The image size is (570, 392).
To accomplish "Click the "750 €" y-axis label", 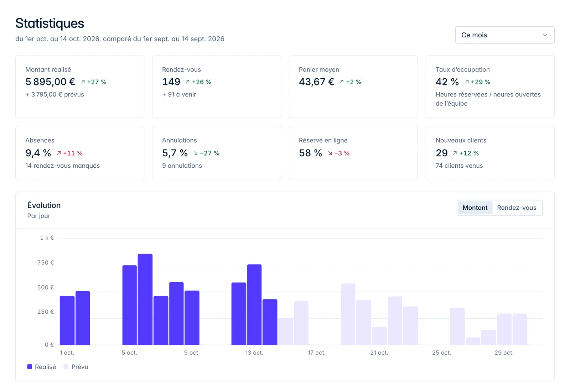I will (46, 262).
